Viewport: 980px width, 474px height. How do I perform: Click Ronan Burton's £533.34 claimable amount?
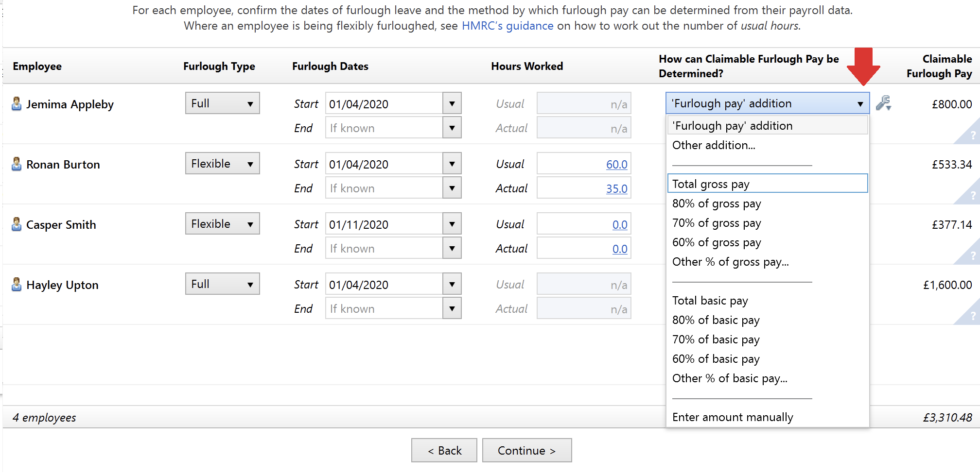click(952, 164)
